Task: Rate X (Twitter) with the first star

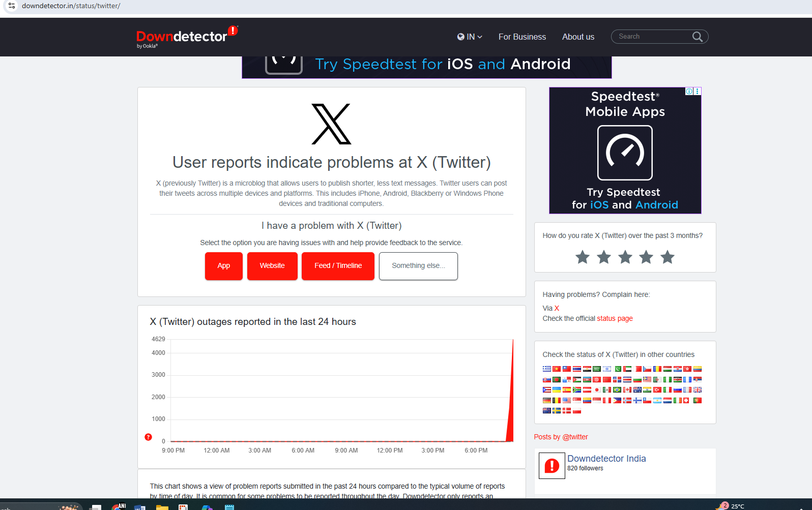Action: tap(583, 257)
